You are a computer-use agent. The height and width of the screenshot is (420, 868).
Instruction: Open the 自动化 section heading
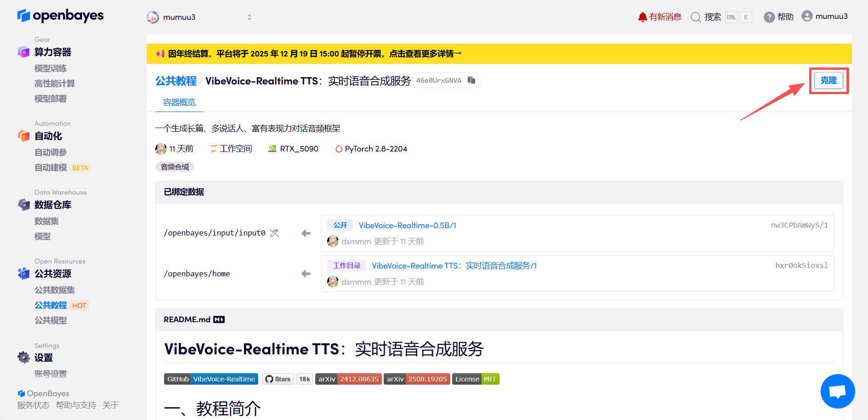pyautogui.click(x=48, y=136)
